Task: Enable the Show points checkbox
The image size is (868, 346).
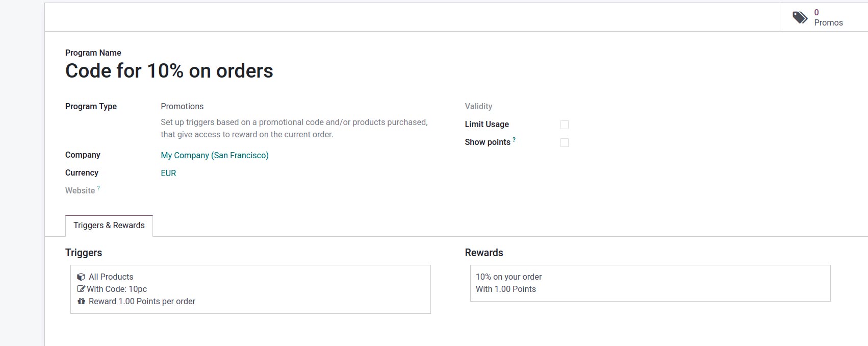Action: click(564, 142)
